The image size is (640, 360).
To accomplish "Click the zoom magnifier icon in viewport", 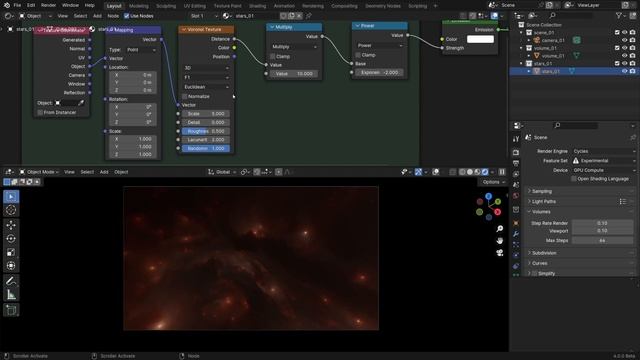I will point(500,229).
